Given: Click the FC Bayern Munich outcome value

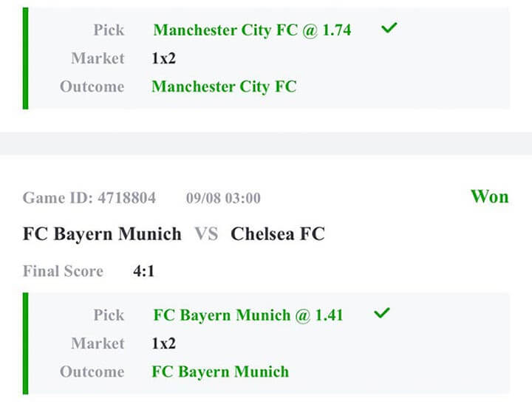Looking at the screenshot, I should click(220, 372).
